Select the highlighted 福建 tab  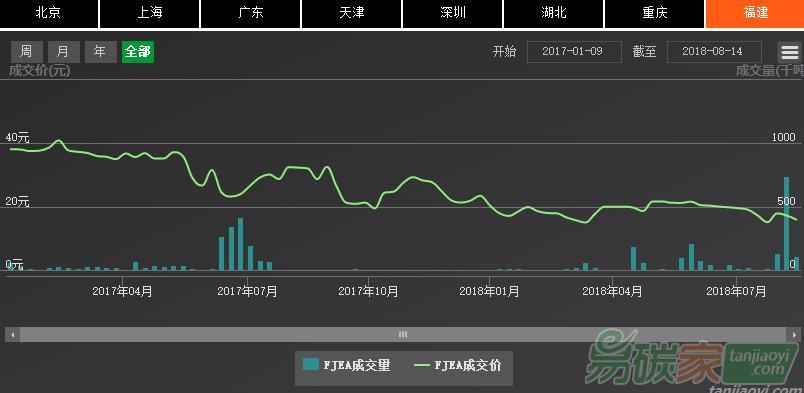click(755, 13)
